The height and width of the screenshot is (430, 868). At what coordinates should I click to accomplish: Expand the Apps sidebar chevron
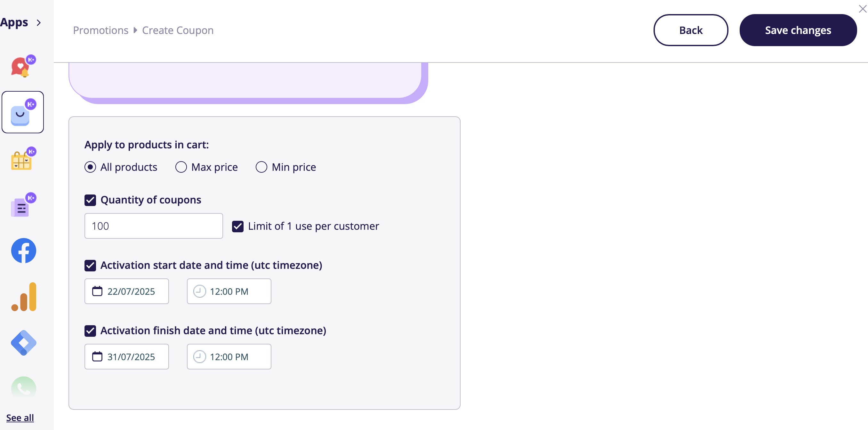39,23
